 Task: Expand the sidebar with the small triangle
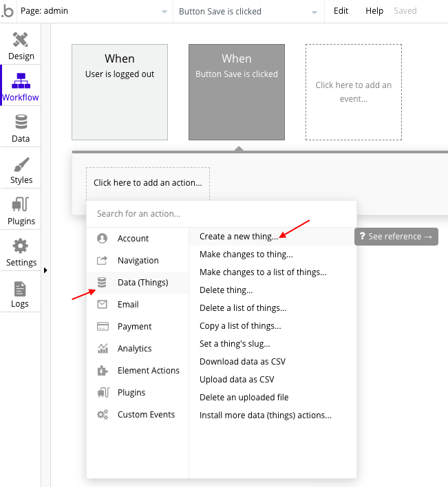click(x=45, y=270)
